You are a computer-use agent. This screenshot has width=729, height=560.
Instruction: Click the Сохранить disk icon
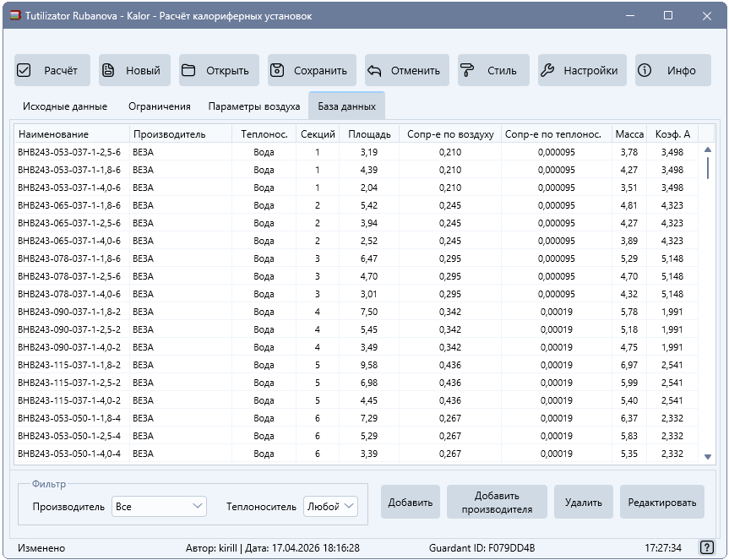tap(277, 70)
